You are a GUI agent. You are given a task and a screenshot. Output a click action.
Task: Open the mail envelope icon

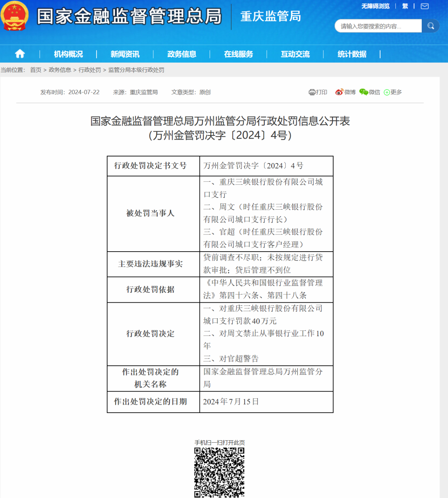point(425,6)
